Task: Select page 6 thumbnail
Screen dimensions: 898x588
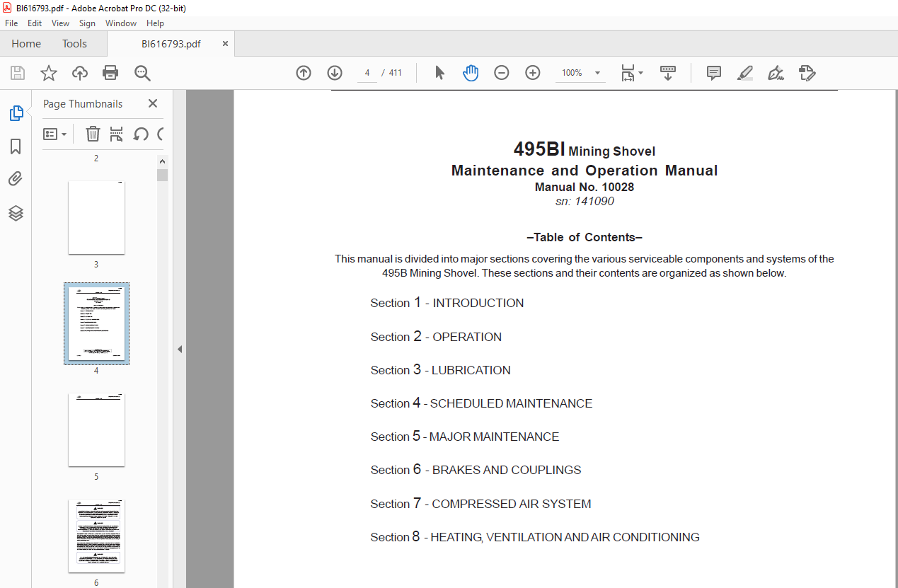Action: pyautogui.click(x=96, y=536)
